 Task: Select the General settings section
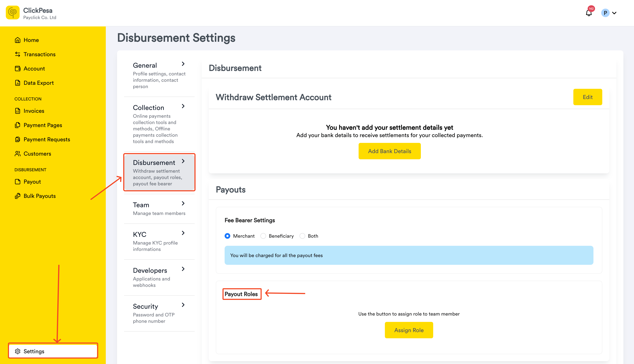tap(159, 75)
